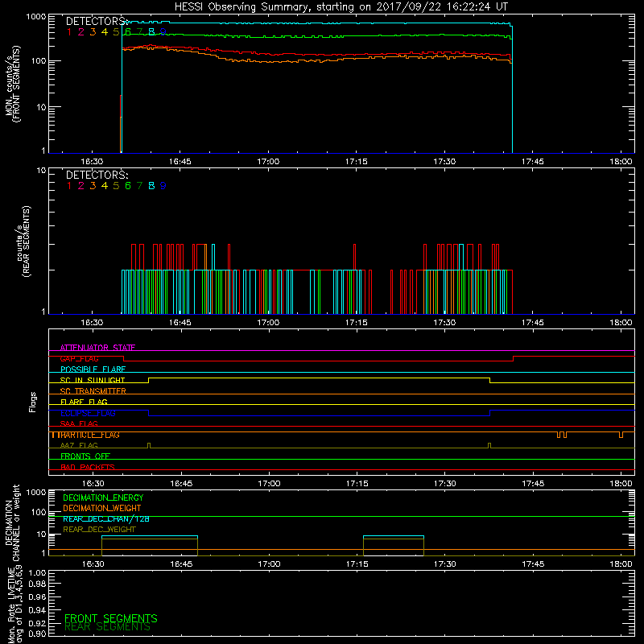The width and height of the screenshot is (644, 644).
Task: Click the REAR_DEC_WEIGHT legend label
Action: pyautogui.click(x=99, y=530)
